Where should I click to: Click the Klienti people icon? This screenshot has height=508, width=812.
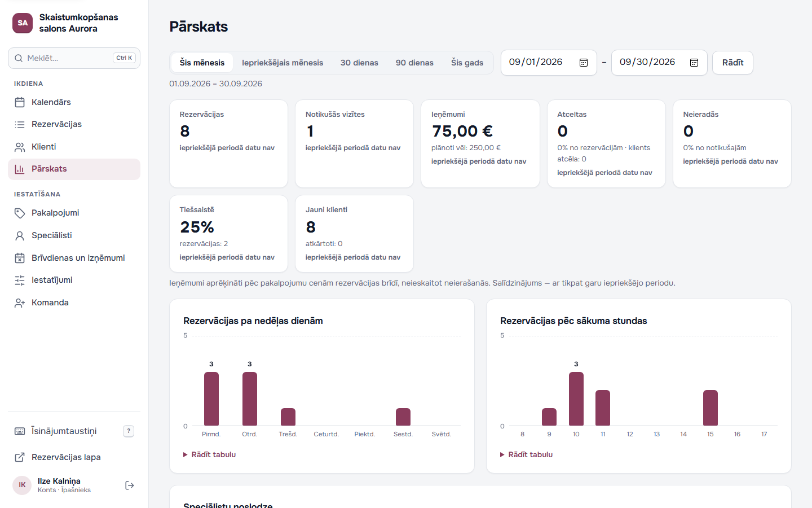[20, 147]
